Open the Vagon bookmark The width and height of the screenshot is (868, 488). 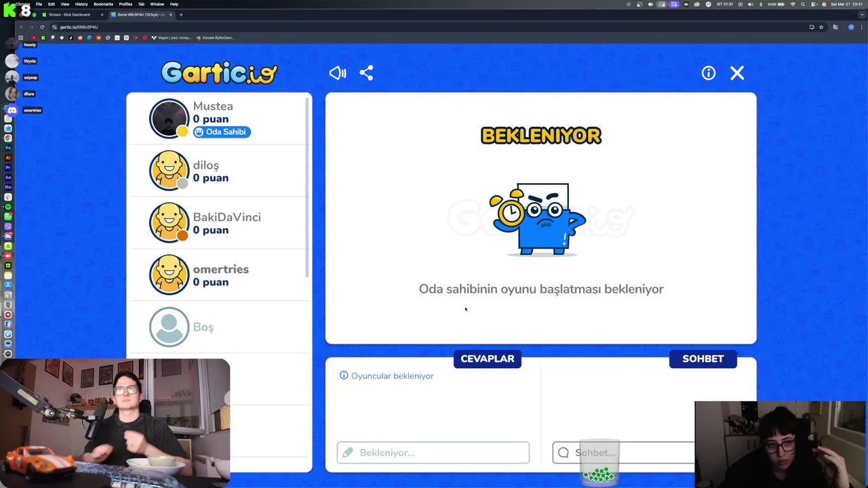pyautogui.click(x=171, y=38)
